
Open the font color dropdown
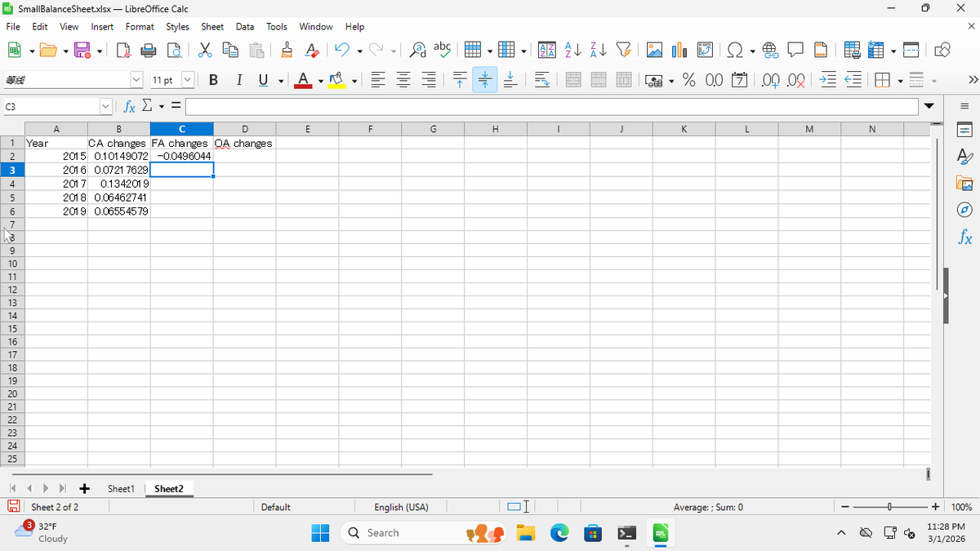point(319,80)
